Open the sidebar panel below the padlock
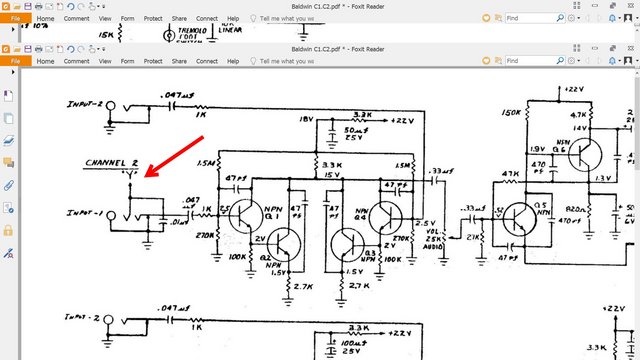Screen dimensions: 640x360 pos(8,253)
